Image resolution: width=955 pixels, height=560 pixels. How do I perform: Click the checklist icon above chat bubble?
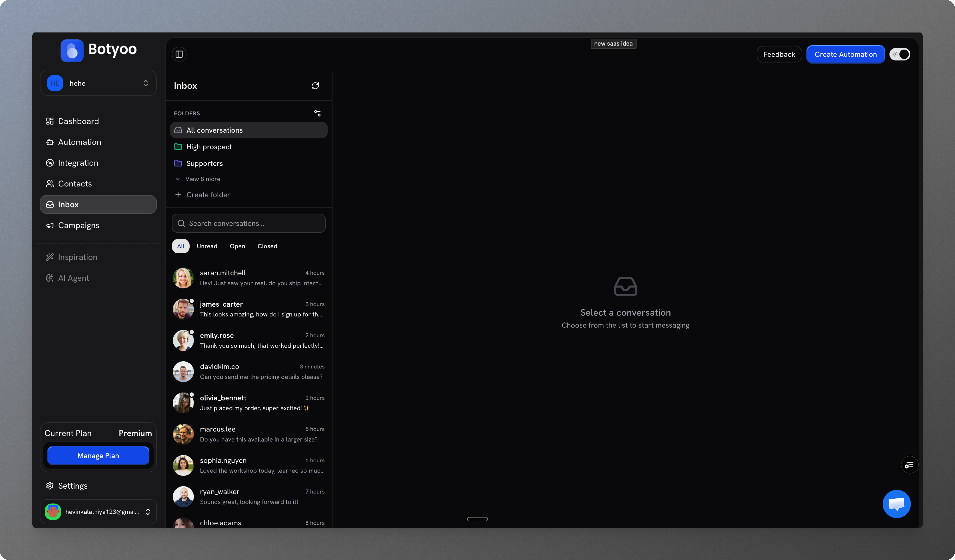pyautogui.click(x=909, y=465)
